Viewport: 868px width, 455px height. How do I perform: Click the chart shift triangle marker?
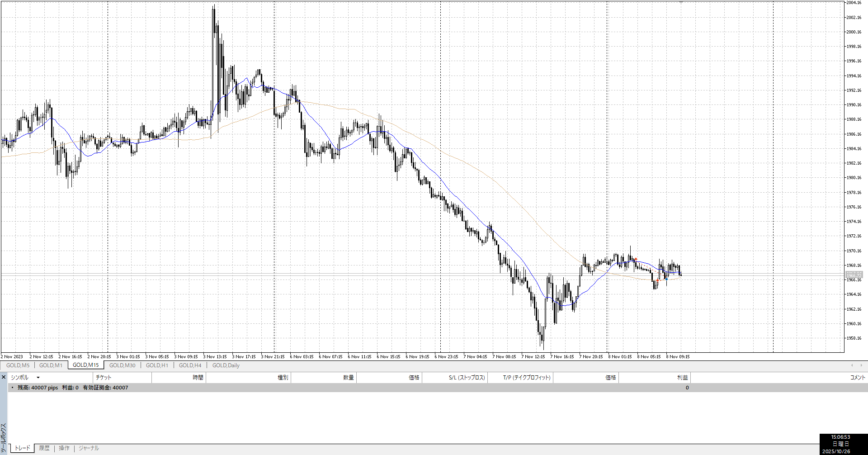[x=681, y=2]
